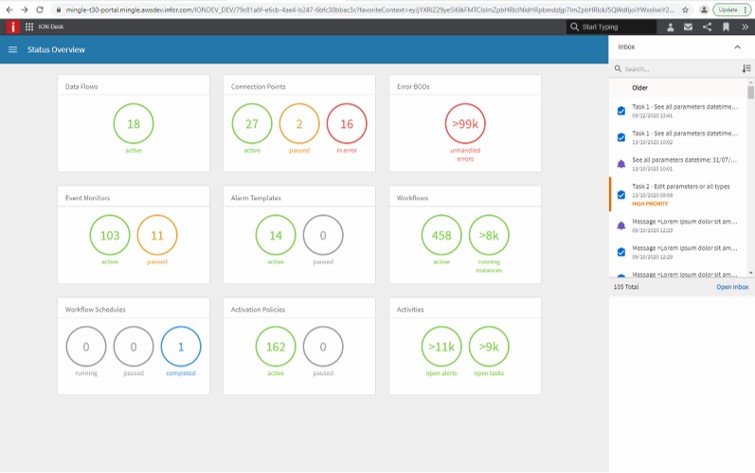Reload the page with browser refresh icon

[40, 9]
